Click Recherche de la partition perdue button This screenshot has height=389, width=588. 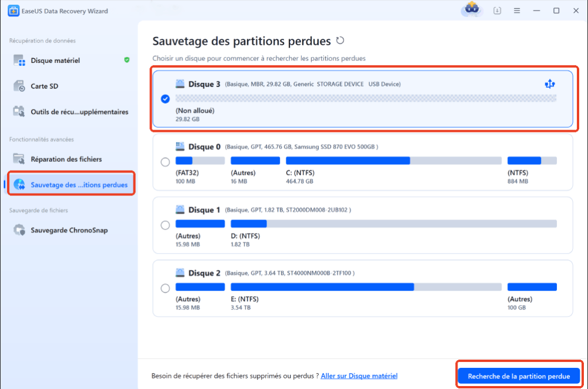click(x=519, y=376)
